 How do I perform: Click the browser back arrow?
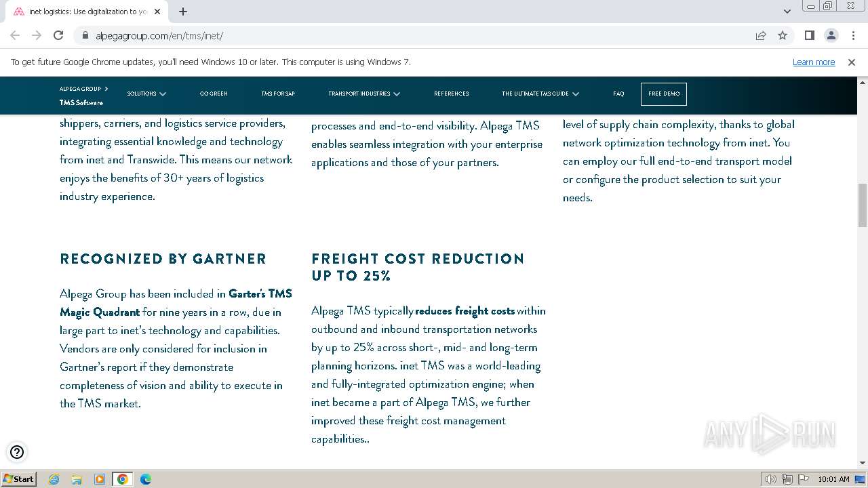click(15, 35)
